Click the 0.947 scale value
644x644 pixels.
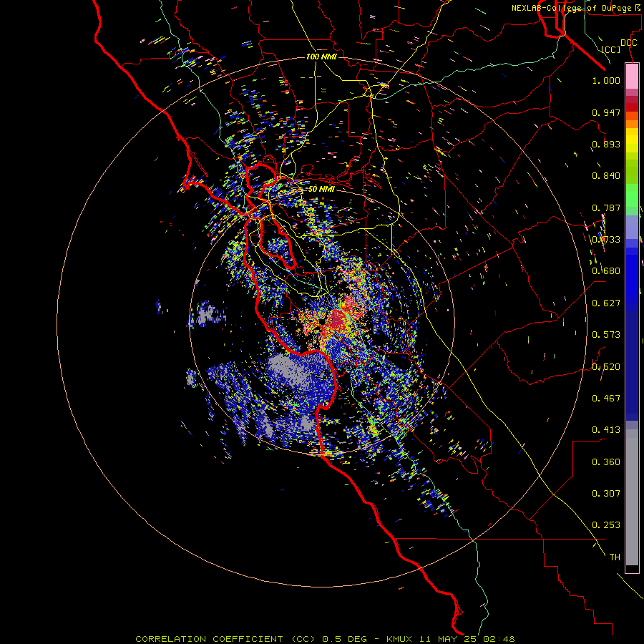[x=606, y=112]
